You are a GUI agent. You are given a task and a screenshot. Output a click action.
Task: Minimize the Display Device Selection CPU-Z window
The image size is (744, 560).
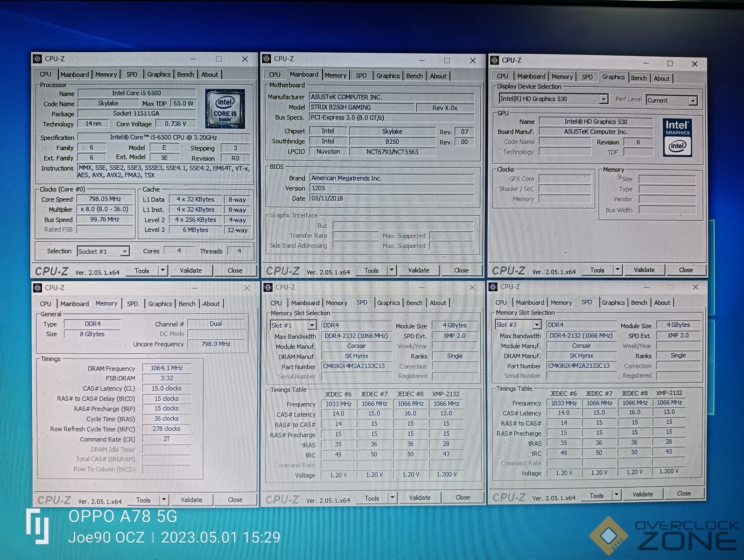(x=646, y=63)
